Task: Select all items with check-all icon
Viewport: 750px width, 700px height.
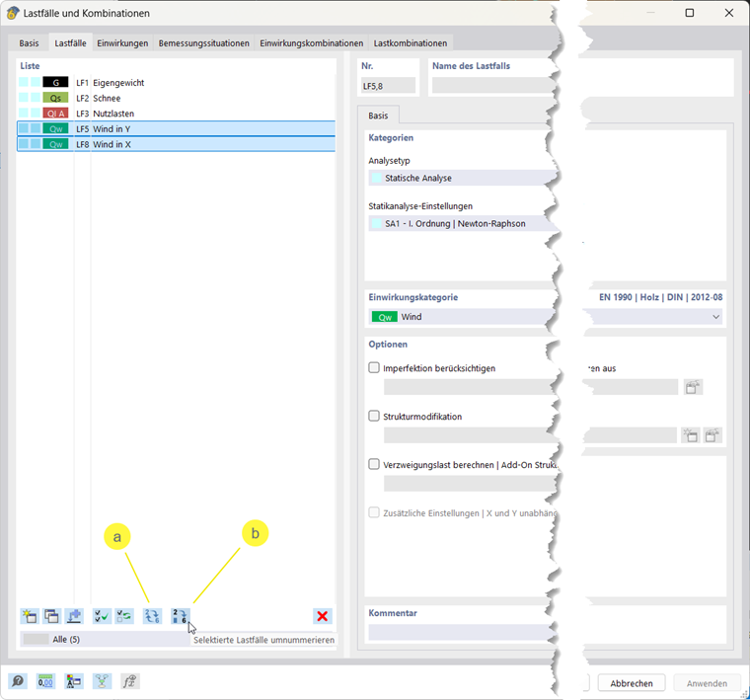Action: click(102, 616)
